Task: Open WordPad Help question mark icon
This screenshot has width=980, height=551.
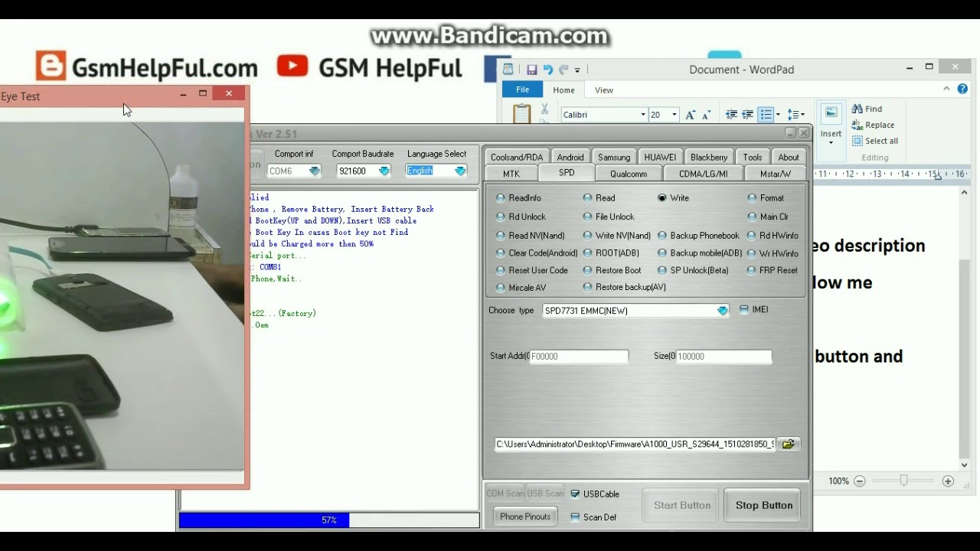Action: tap(961, 90)
